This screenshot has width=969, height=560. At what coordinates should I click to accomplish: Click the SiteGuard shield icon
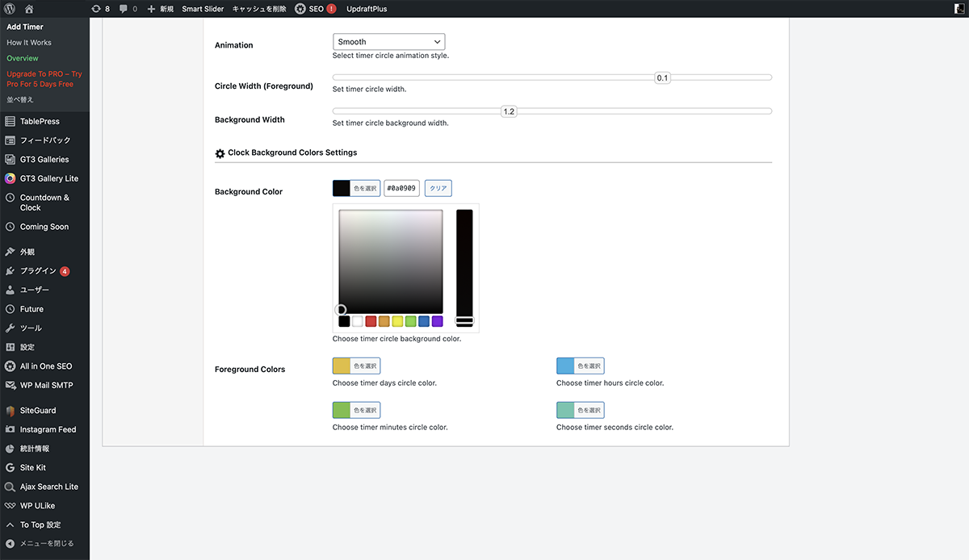coord(10,411)
